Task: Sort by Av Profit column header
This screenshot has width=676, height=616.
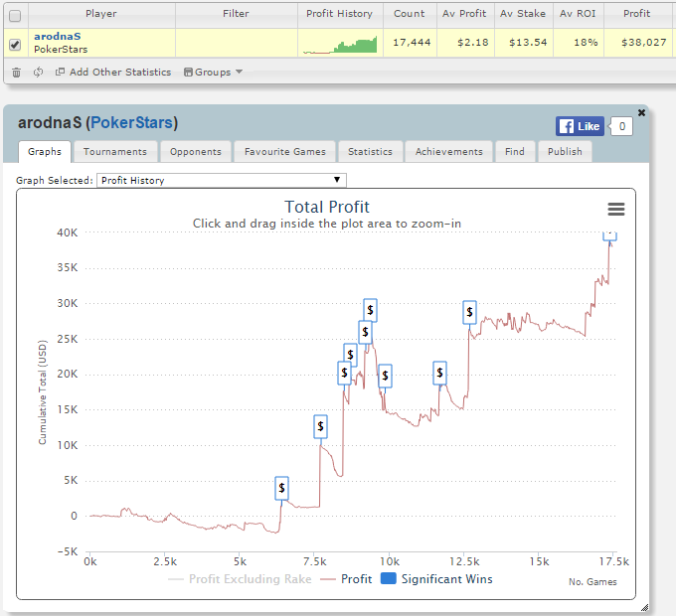Action: (x=464, y=14)
